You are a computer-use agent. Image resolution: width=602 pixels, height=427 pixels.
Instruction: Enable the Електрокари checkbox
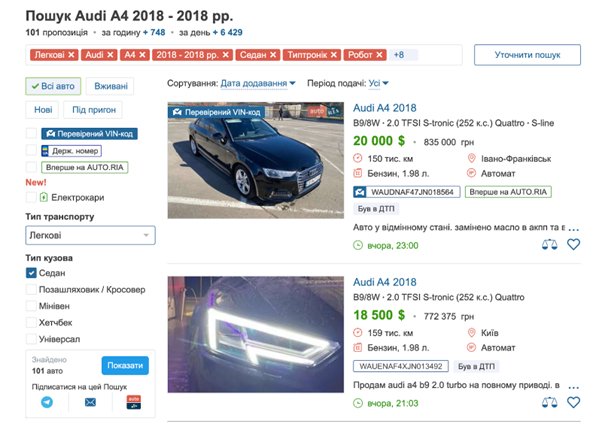pos(31,197)
